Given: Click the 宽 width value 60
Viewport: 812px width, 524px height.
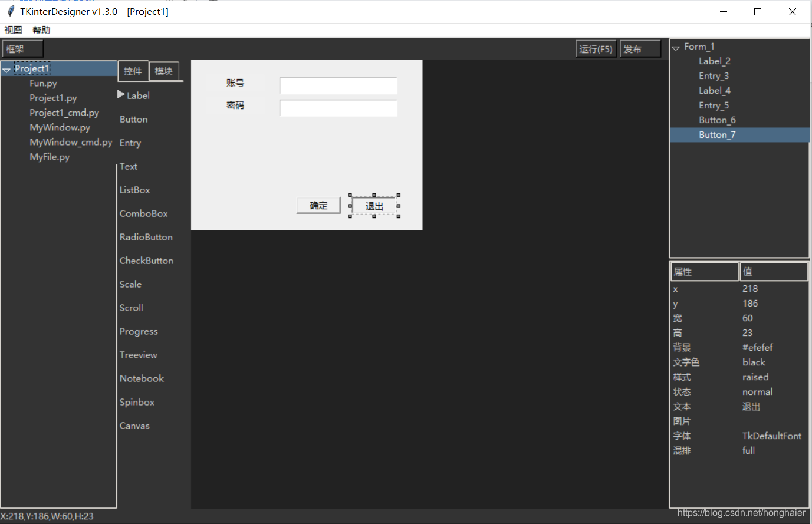Looking at the screenshot, I should pos(747,318).
